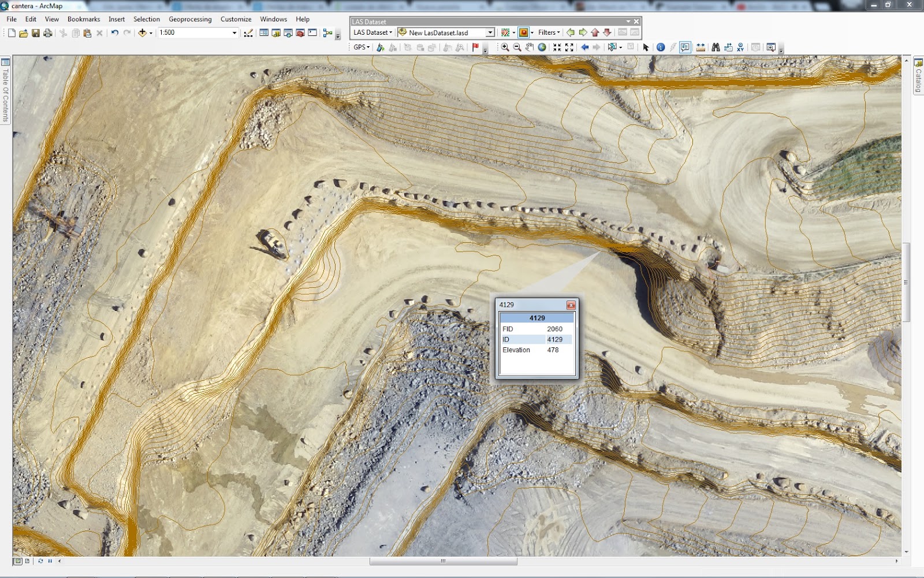Expand the New LasDataset.lasd layer dropdown
The image size is (924, 578).
(490, 33)
